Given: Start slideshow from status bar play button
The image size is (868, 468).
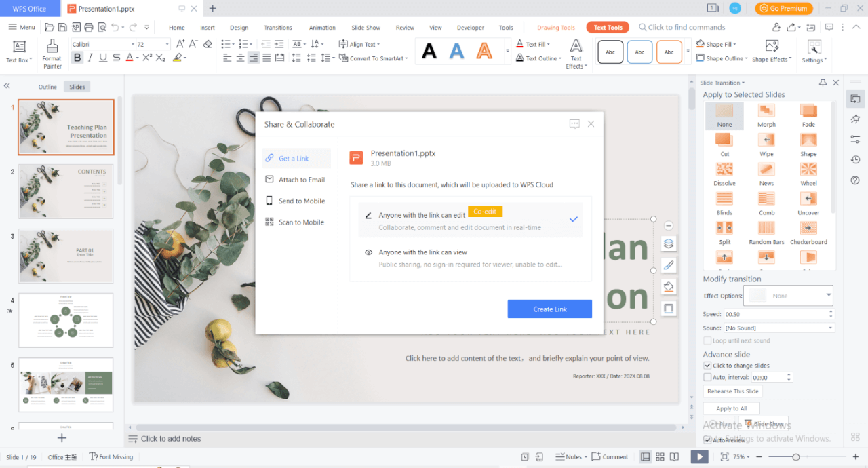Looking at the screenshot, I should pos(699,457).
